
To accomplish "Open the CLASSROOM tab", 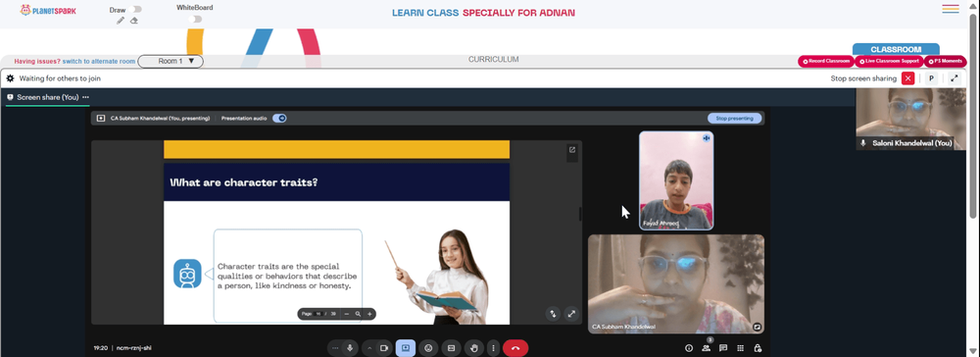I will [896, 49].
